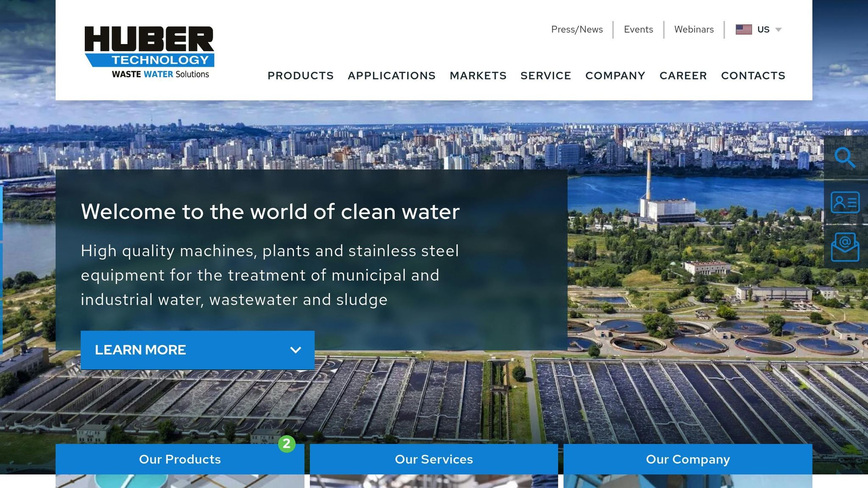
Task: Click the search magnifier icon
Action: pyautogui.click(x=845, y=158)
